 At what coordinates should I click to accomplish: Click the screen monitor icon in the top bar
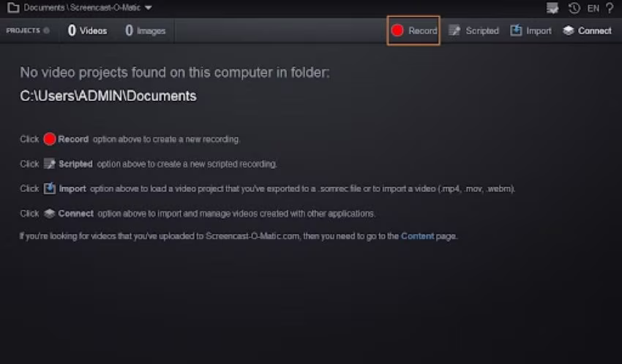tap(552, 8)
